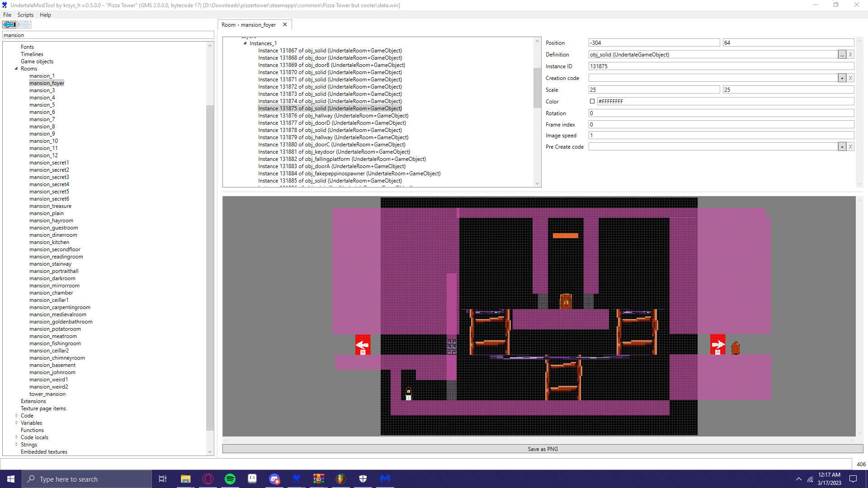This screenshot has height=488, width=868.
Task: Click the forward navigation arrow in the toolbar
Action: tap(24, 24)
